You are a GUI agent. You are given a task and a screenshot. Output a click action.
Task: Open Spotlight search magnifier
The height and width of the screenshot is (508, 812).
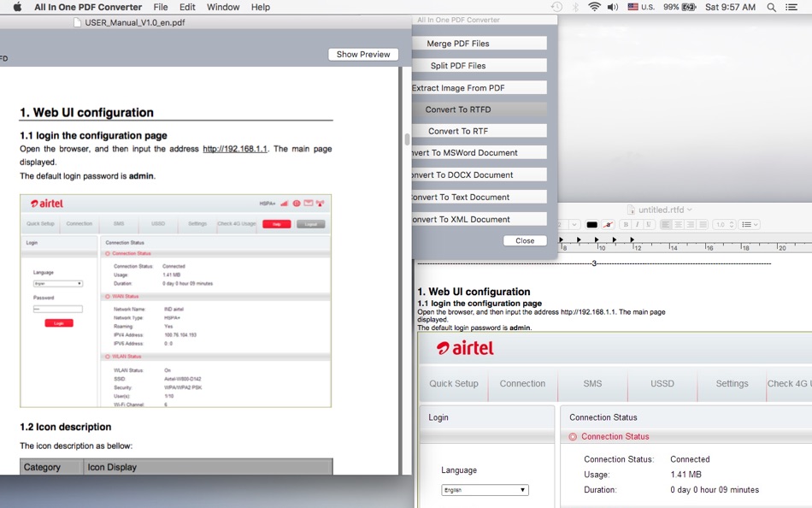point(771,7)
